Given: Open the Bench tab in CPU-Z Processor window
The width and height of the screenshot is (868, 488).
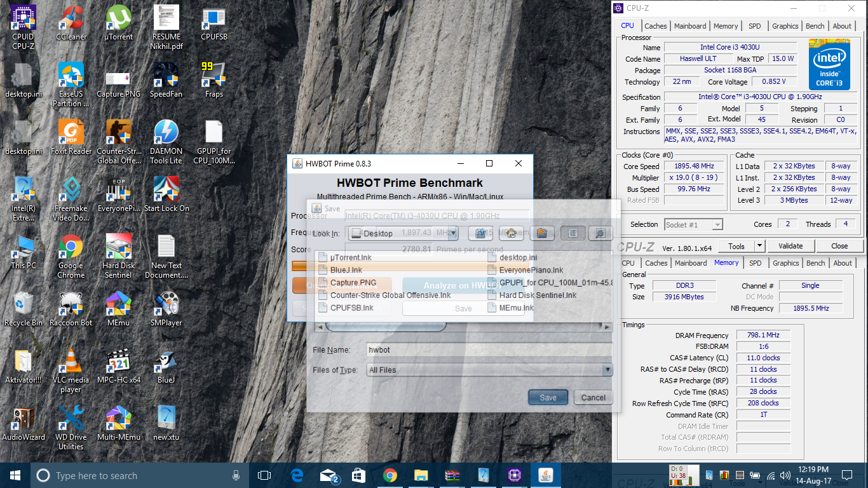Looking at the screenshot, I should point(815,26).
